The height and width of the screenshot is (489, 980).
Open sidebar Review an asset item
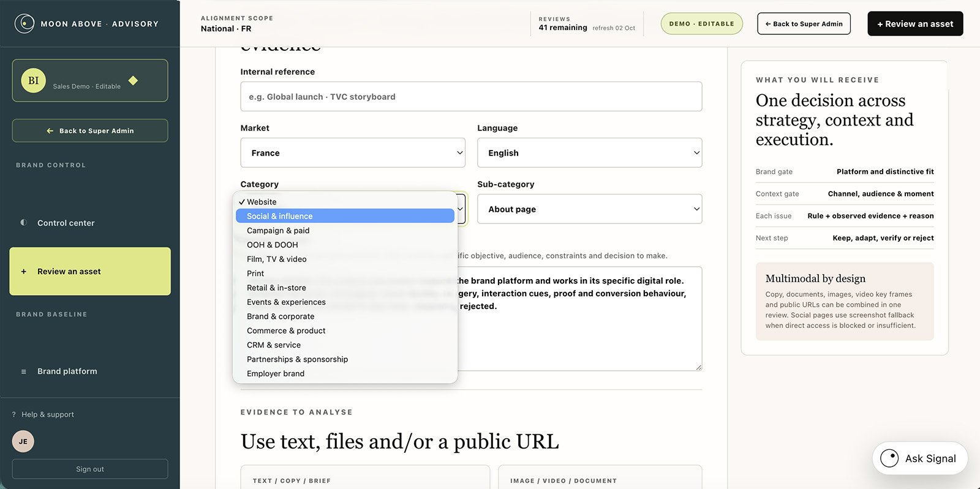pos(90,272)
